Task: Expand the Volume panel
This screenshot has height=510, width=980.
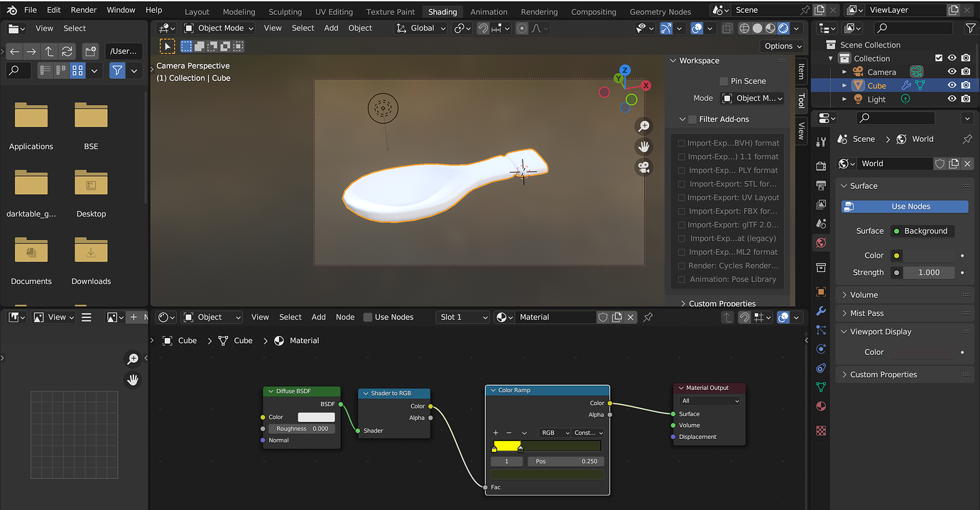Action: point(864,295)
